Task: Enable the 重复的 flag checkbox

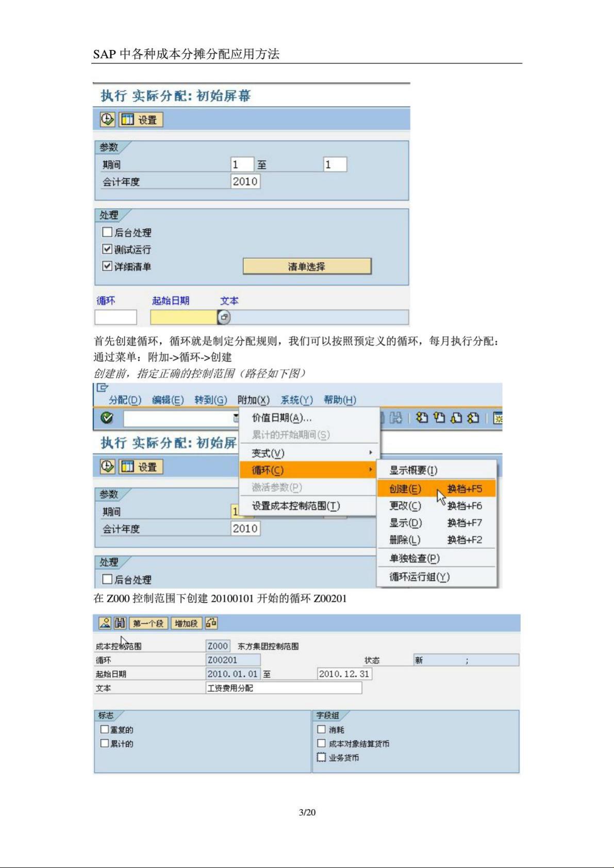Action: [x=105, y=729]
